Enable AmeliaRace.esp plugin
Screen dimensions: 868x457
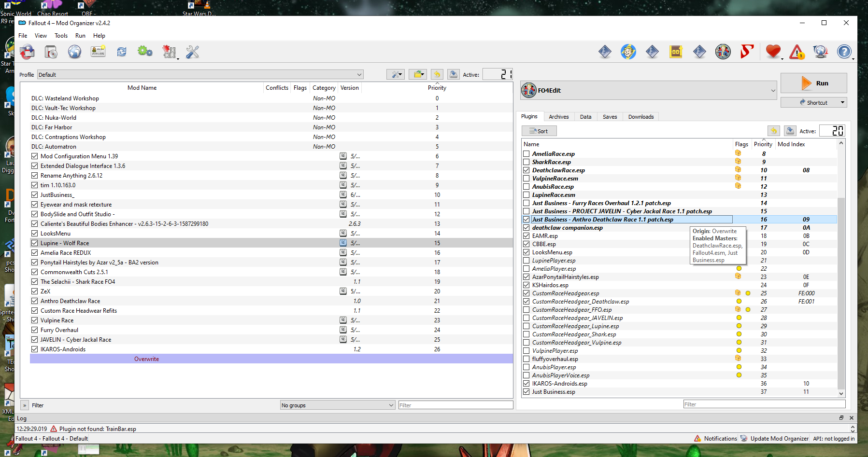[x=526, y=153]
